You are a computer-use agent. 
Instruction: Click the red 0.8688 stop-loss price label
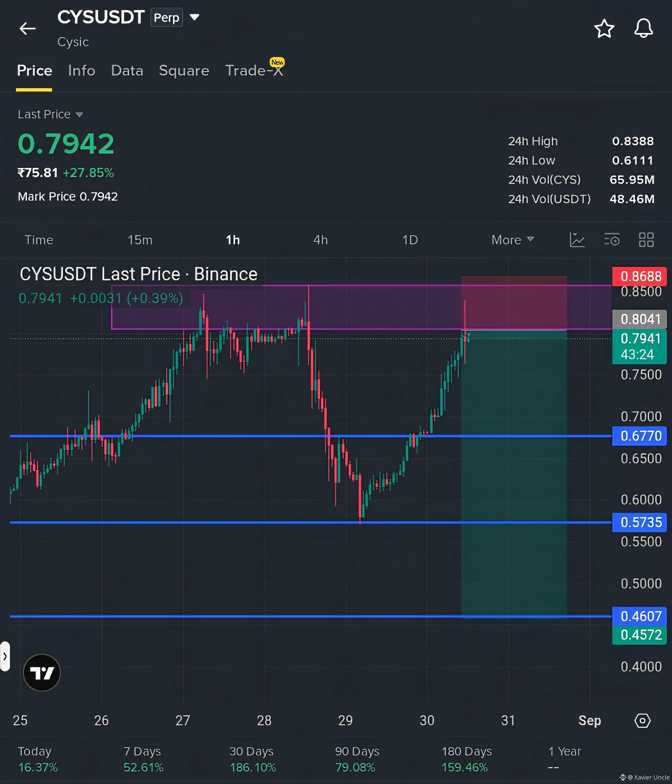639,276
